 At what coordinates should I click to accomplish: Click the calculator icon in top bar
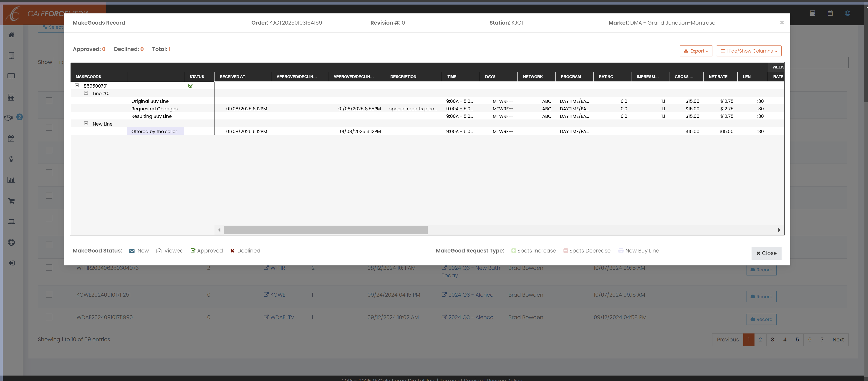pyautogui.click(x=812, y=13)
